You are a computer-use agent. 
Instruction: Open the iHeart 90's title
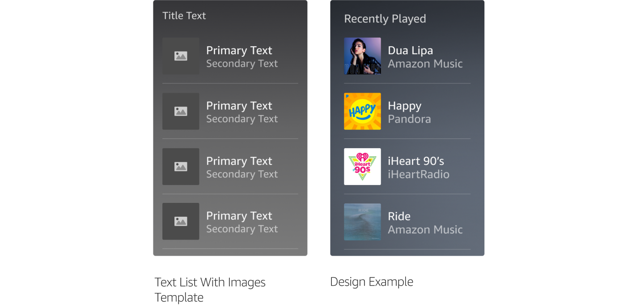[415, 161]
